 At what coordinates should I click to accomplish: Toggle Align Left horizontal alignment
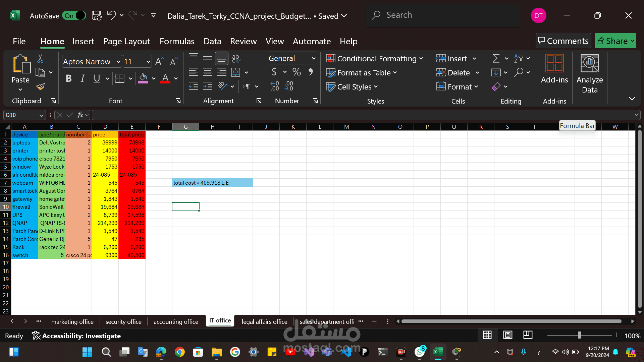tap(194, 72)
